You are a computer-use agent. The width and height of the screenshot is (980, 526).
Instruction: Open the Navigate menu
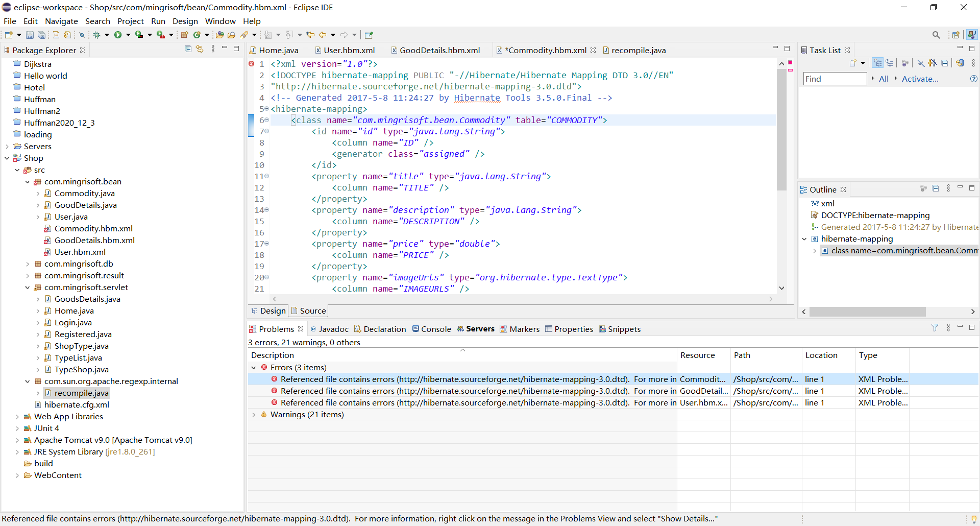pyautogui.click(x=61, y=21)
